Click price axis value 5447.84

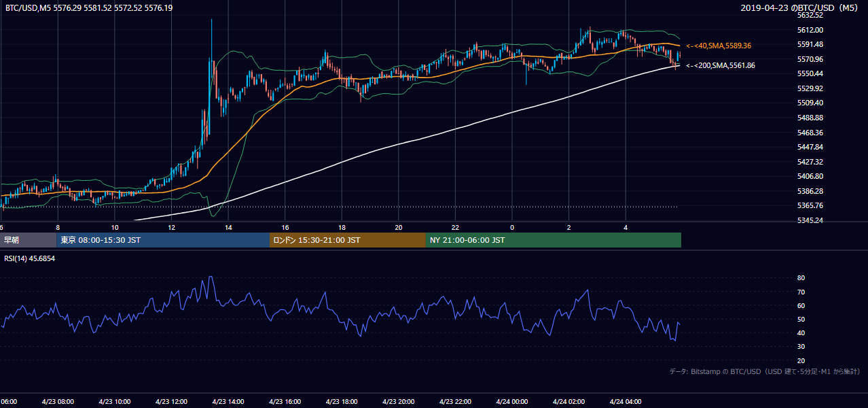[810, 147]
